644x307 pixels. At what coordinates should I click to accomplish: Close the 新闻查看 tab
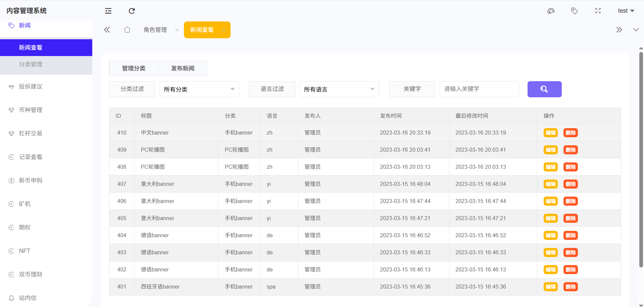(224, 30)
